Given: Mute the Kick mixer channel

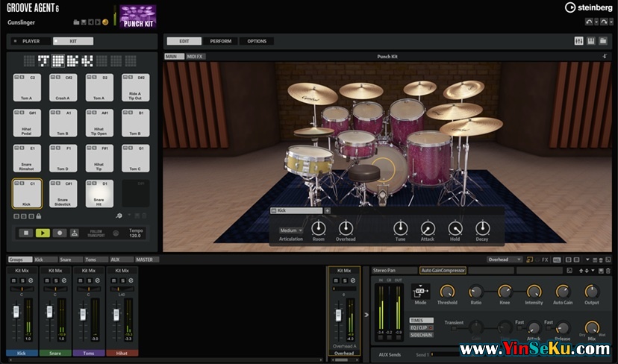Looking at the screenshot, I should 13,280.
